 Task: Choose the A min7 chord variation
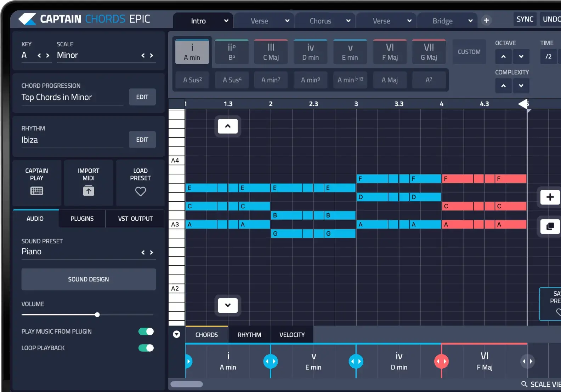pyautogui.click(x=271, y=80)
